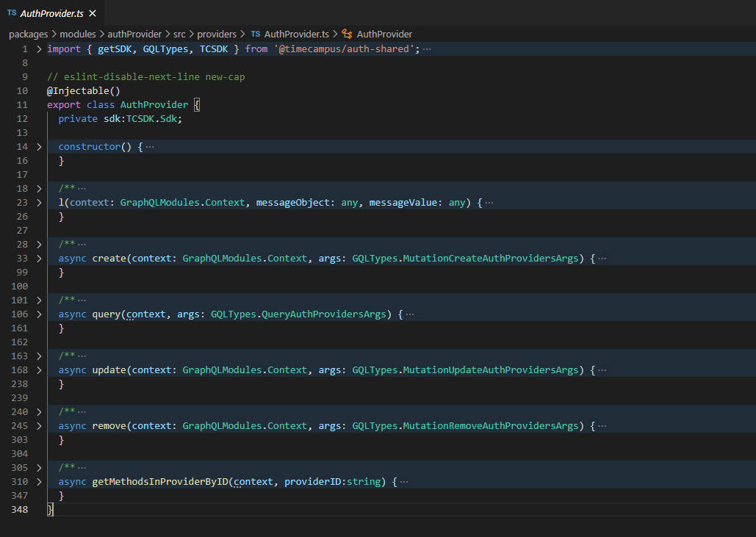Open the providers breadcrumb folder picker
The height and width of the screenshot is (537, 756).
click(217, 34)
